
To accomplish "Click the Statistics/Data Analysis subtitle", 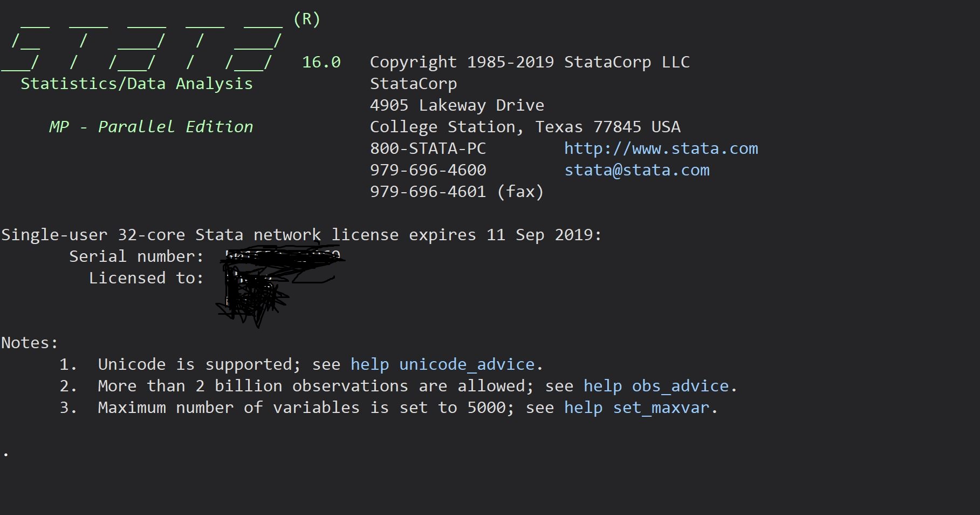I will [x=136, y=84].
